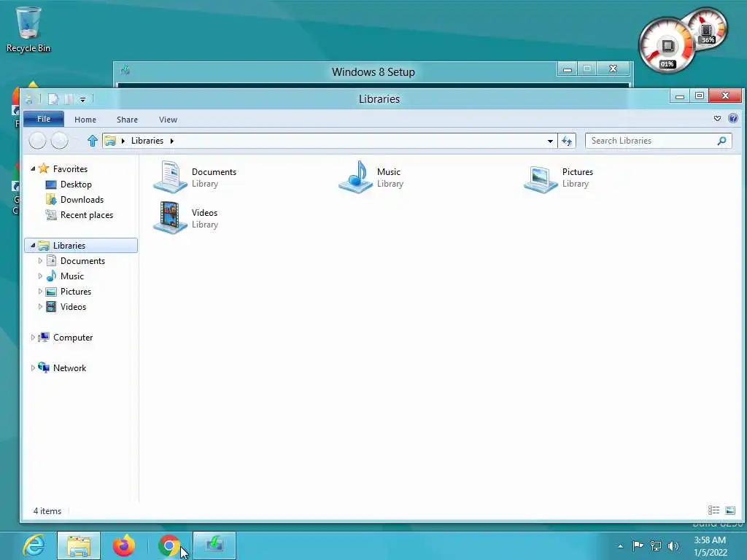
Task: Click the Properties quick access icon
Action: (53, 99)
